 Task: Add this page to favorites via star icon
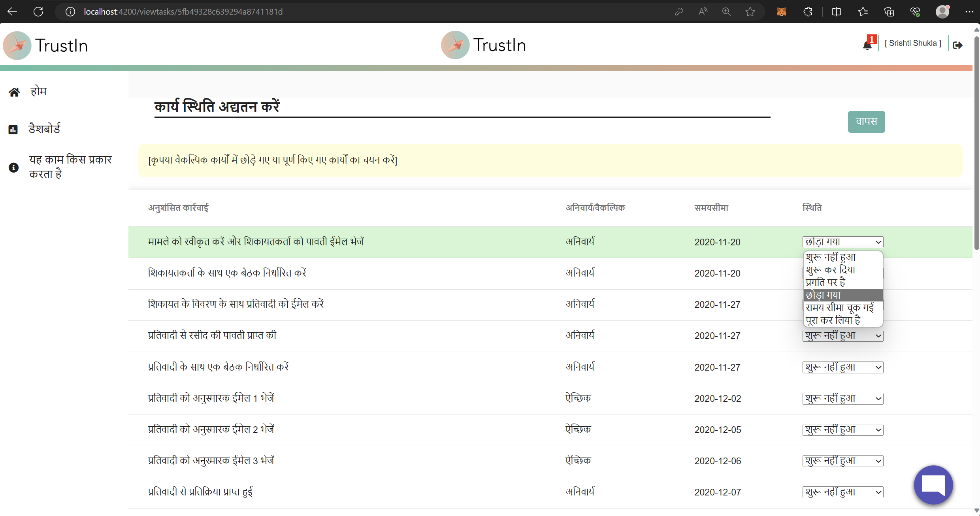click(750, 12)
